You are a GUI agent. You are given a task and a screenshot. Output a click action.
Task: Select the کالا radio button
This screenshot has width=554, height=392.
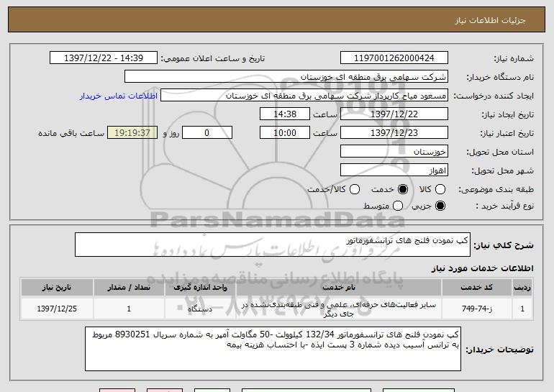tap(440, 189)
